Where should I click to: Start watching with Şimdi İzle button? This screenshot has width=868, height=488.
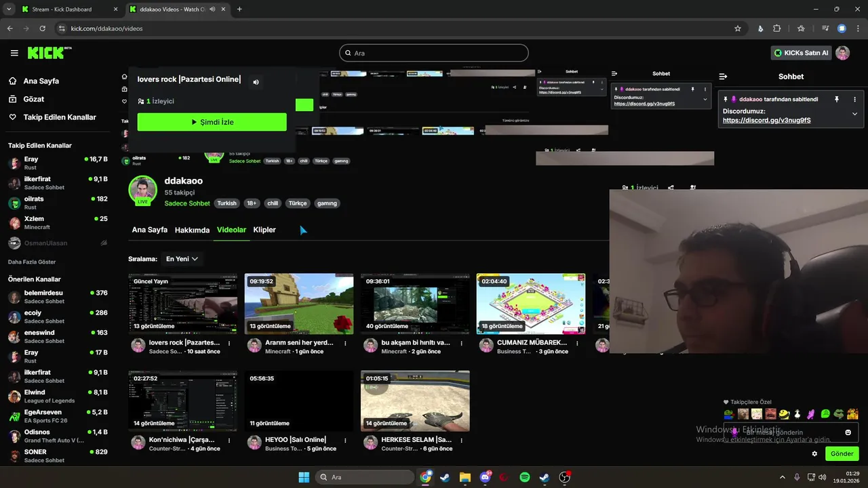212,122
